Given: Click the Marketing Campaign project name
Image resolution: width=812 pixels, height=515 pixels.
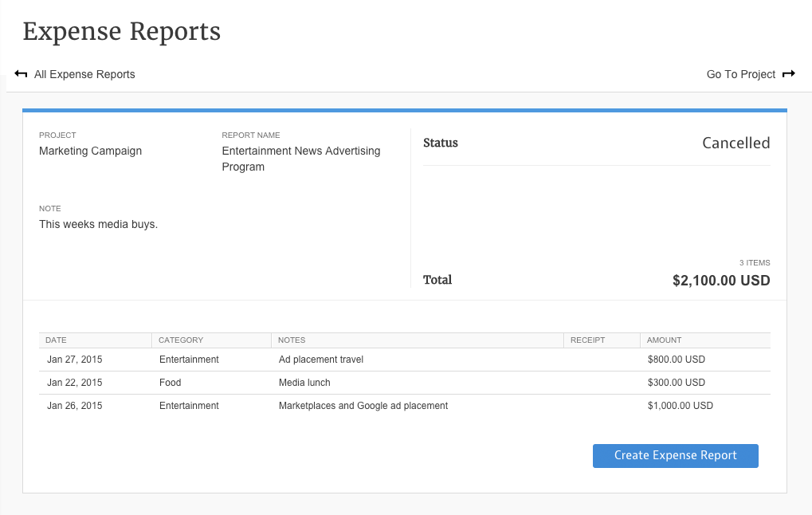Looking at the screenshot, I should (90, 151).
